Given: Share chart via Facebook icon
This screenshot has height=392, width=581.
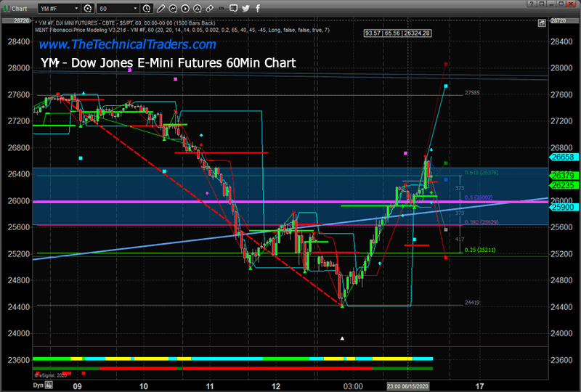Looking at the screenshot, I should [258, 8].
